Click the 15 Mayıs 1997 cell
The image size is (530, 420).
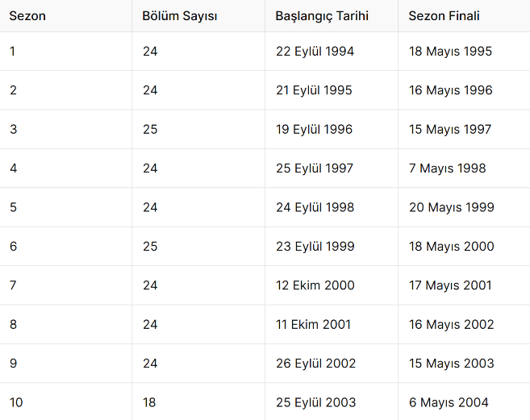[x=450, y=129]
